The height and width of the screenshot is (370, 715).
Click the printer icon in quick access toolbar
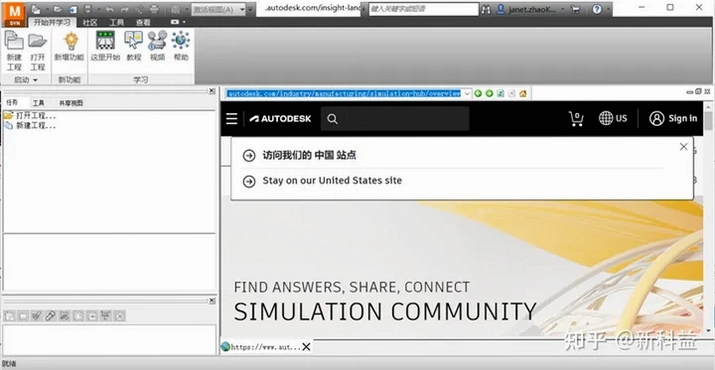[154, 9]
